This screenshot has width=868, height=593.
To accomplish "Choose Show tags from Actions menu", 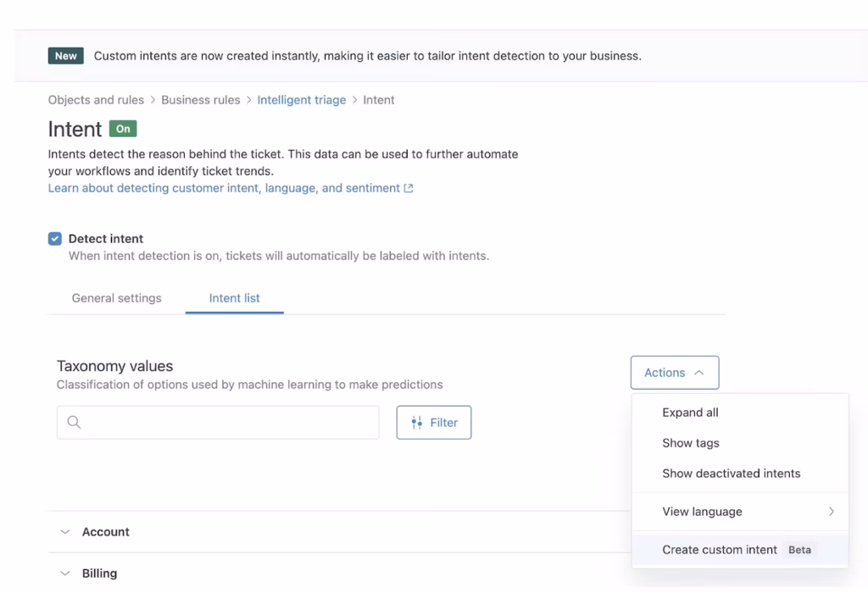I will click(740, 442).
